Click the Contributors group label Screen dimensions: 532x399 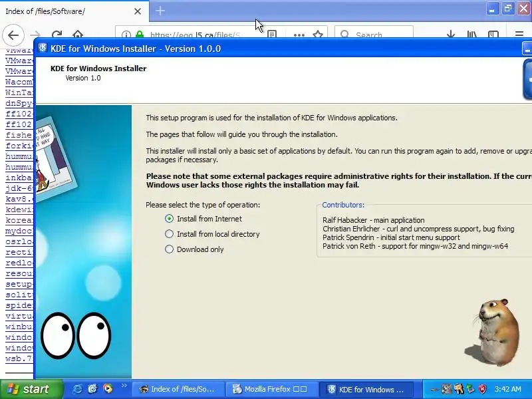[x=343, y=205]
